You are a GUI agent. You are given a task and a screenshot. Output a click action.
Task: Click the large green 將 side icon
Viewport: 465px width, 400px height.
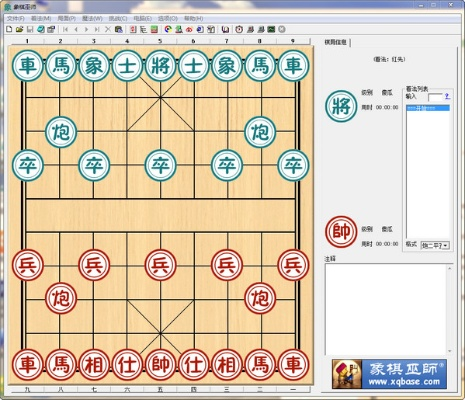click(x=341, y=107)
